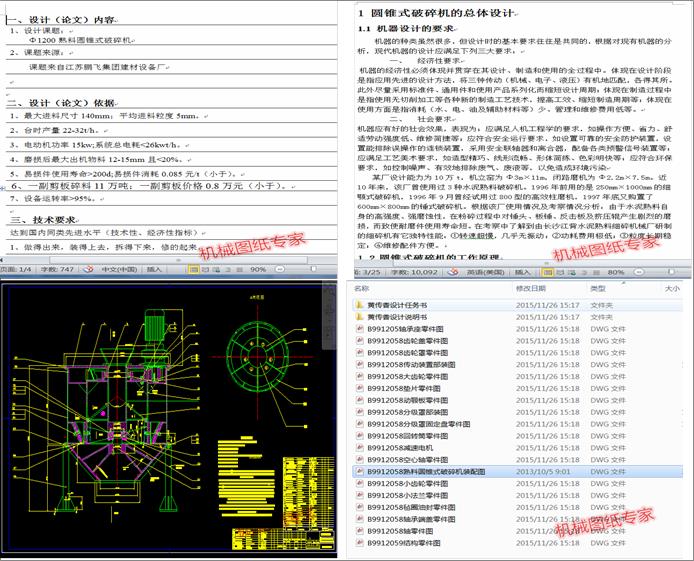The width and height of the screenshot is (694, 561).
Task: Click the 字数: 747 word count
Action: (x=57, y=269)
